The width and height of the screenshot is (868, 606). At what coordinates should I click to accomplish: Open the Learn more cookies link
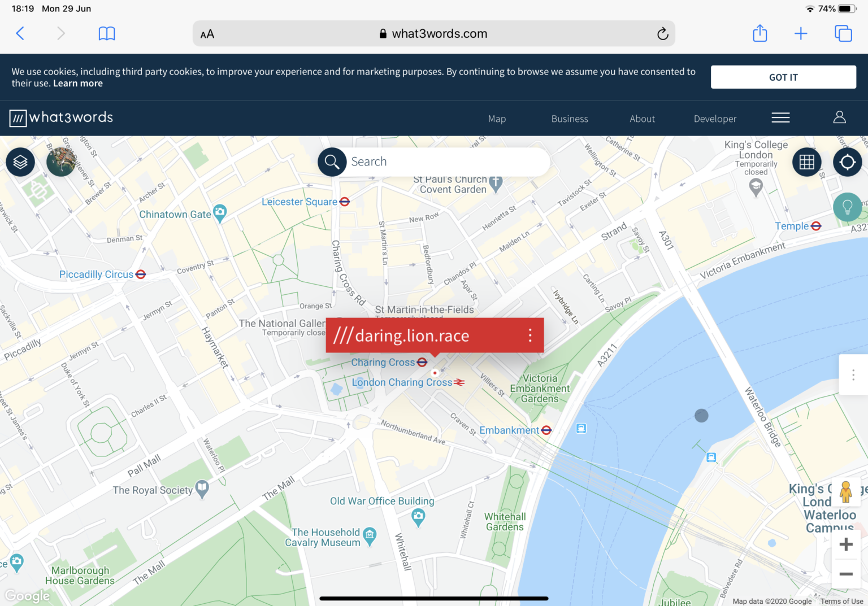pos(77,83)
